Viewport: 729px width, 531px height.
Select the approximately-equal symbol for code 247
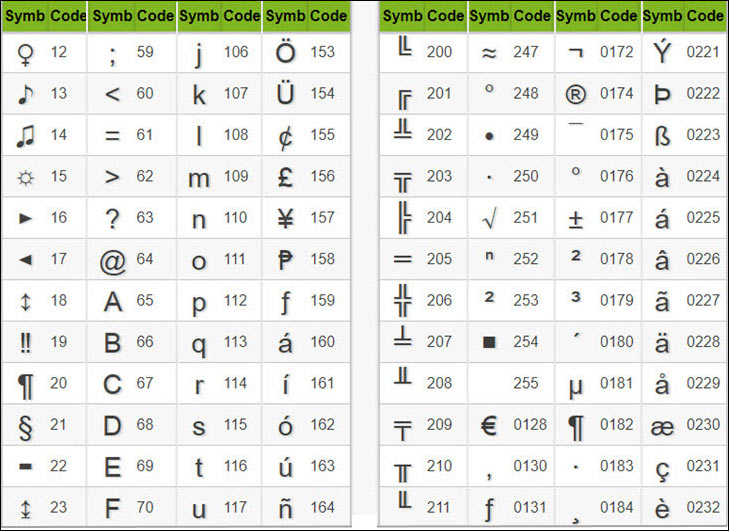coord(489,53)
